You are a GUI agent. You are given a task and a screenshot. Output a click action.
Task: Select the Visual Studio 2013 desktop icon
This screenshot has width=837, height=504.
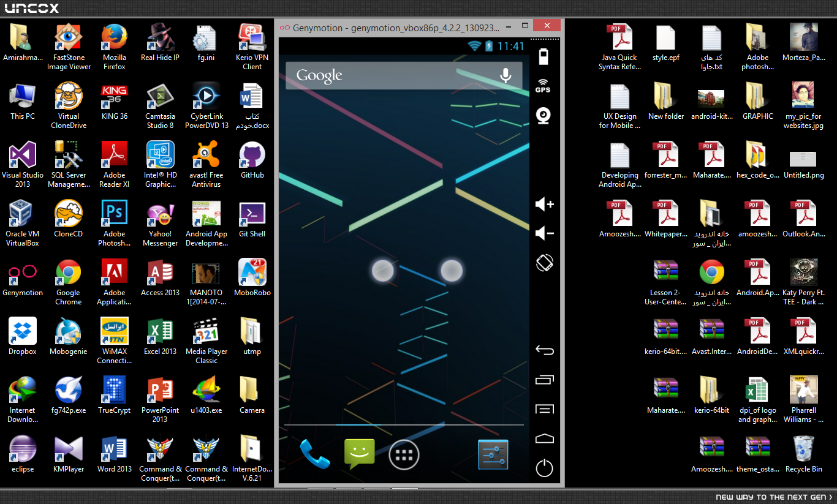[x=23, y=165]
